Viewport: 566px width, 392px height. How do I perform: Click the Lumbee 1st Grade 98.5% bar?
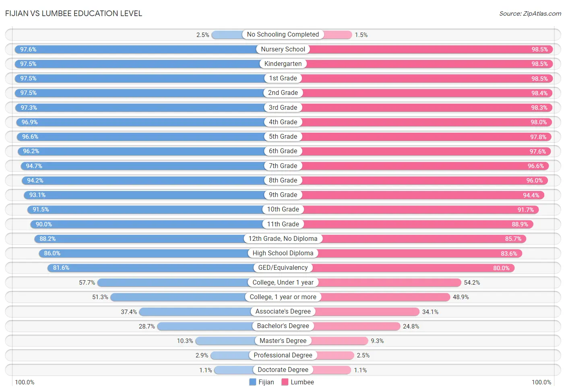(x=428, y=78)
